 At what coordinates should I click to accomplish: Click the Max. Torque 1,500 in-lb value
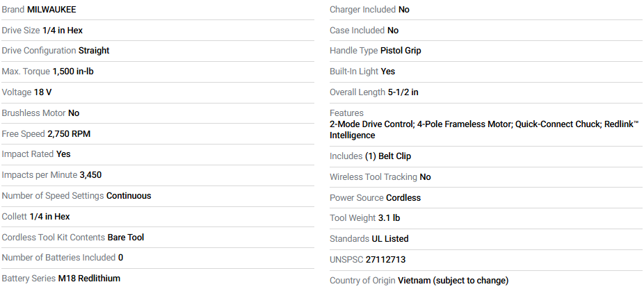click(73, 72)
